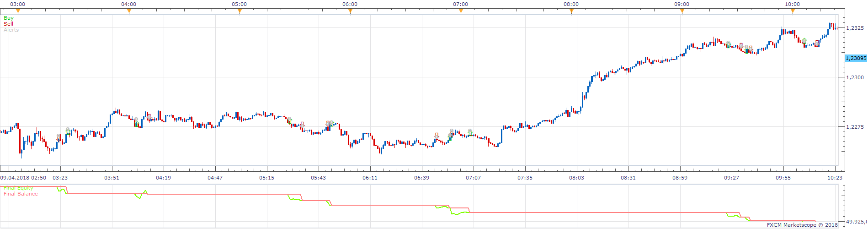The height and width of the screenshot is (229, 868).
Task: Click the 09:55 time axis label
Action: pos(783,178)
